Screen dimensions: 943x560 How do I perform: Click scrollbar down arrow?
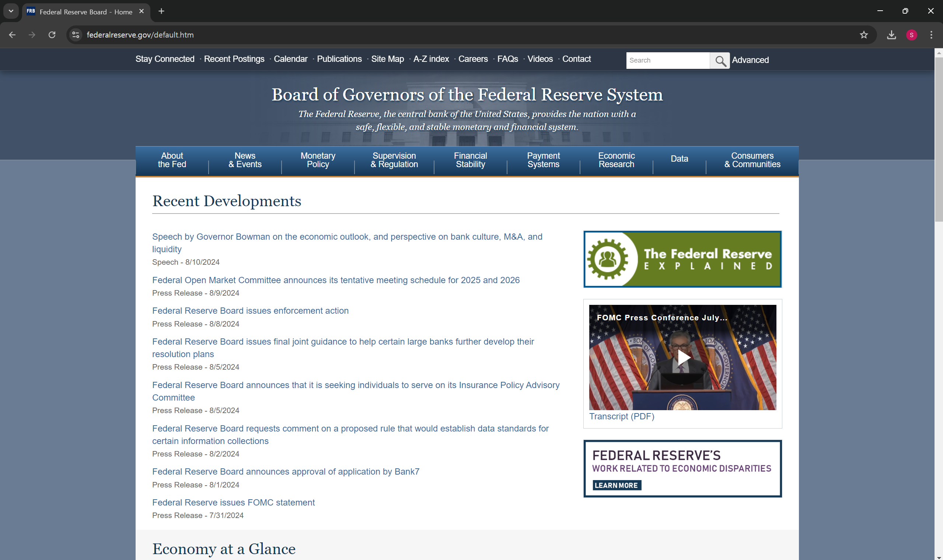(939, 557)
